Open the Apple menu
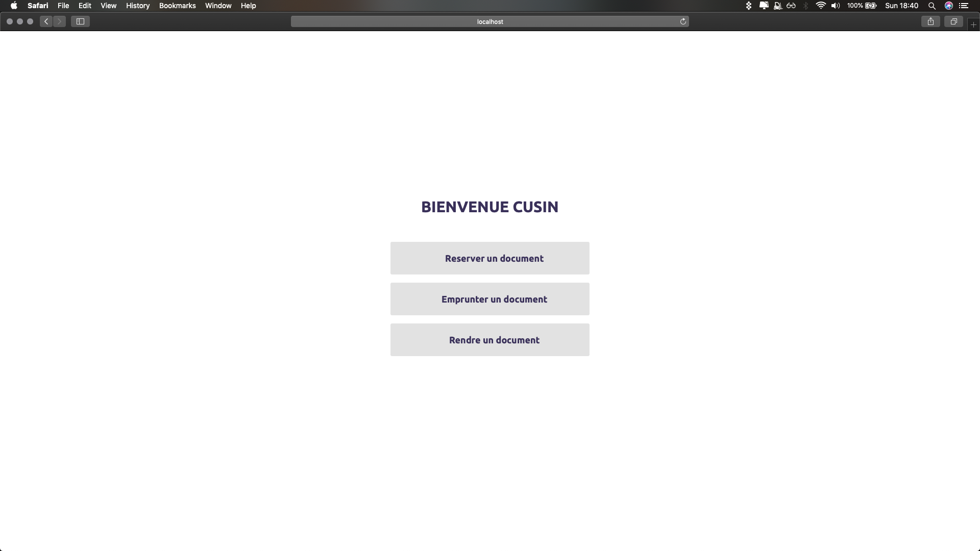Screen dimensions: 980x551 14,6
